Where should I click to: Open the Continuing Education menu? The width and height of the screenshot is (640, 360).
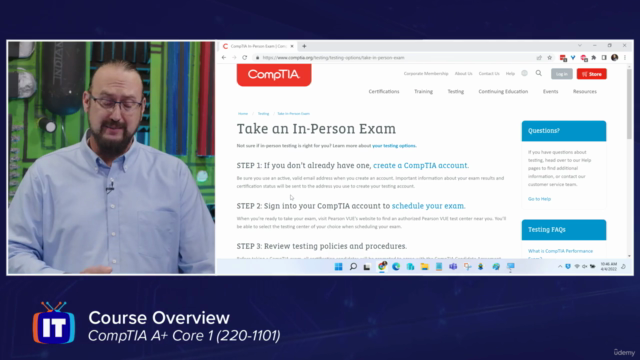[x=503, y=91]
